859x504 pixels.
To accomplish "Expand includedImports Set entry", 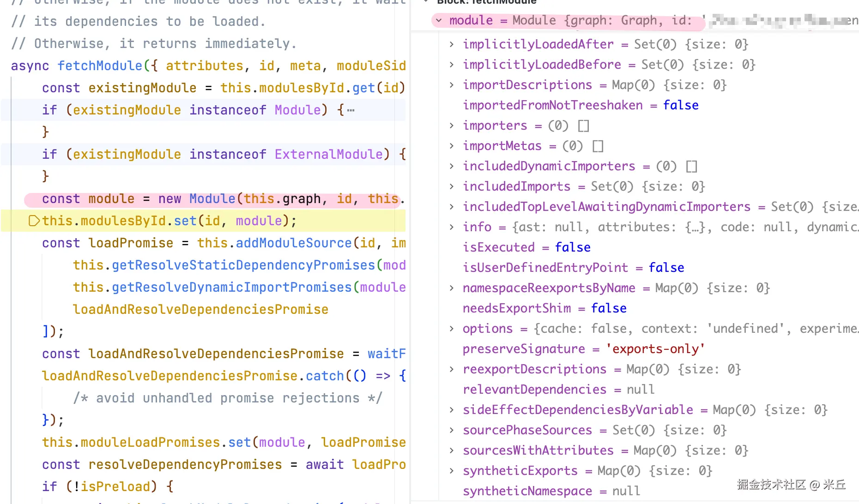I will pyautogui.click(x=452, y=186).
